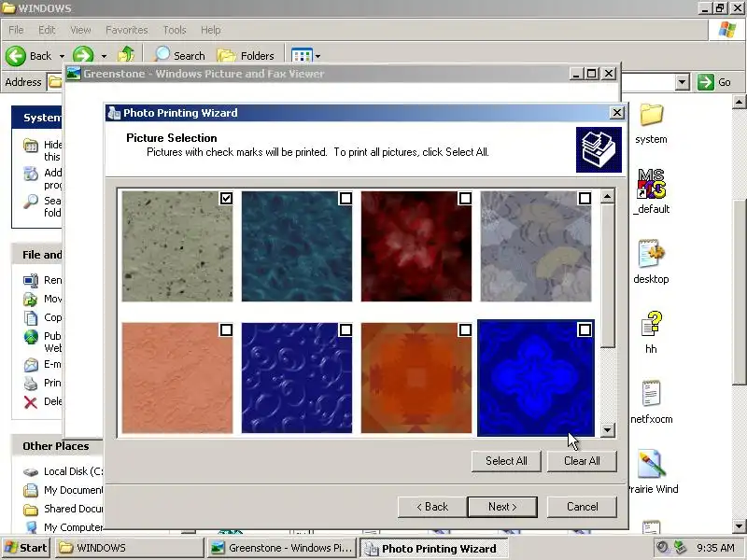Open the Favorites menu in the WINDOWS explorer

click(x=127, y=30)
